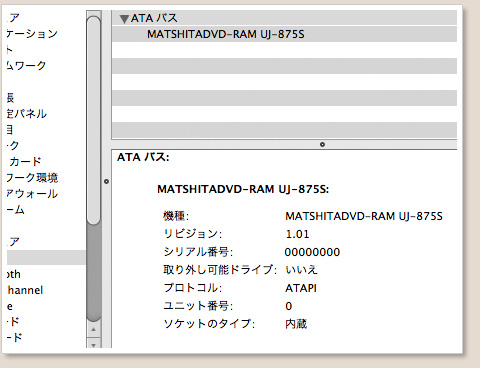Click the シリアル番号 value 00000000

312,252
